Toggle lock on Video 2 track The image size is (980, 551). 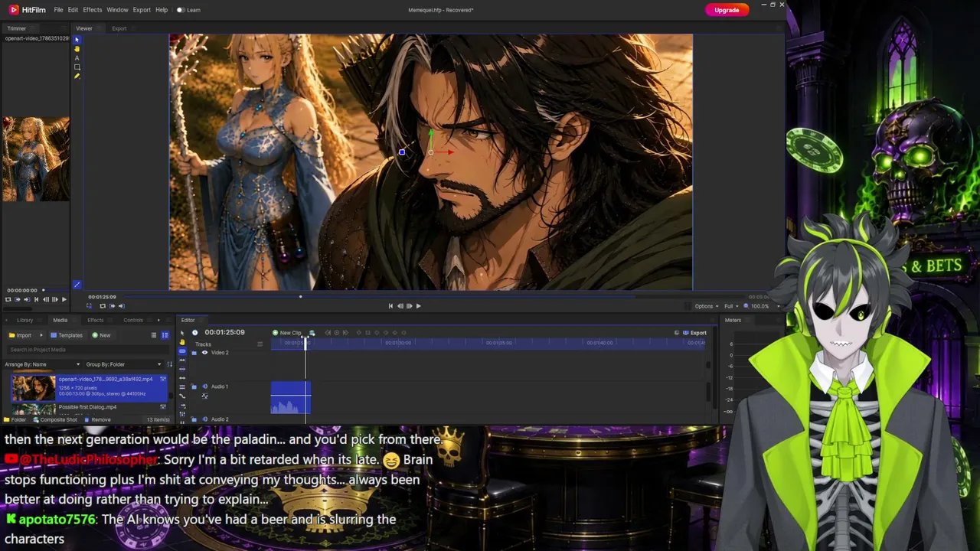194,353
